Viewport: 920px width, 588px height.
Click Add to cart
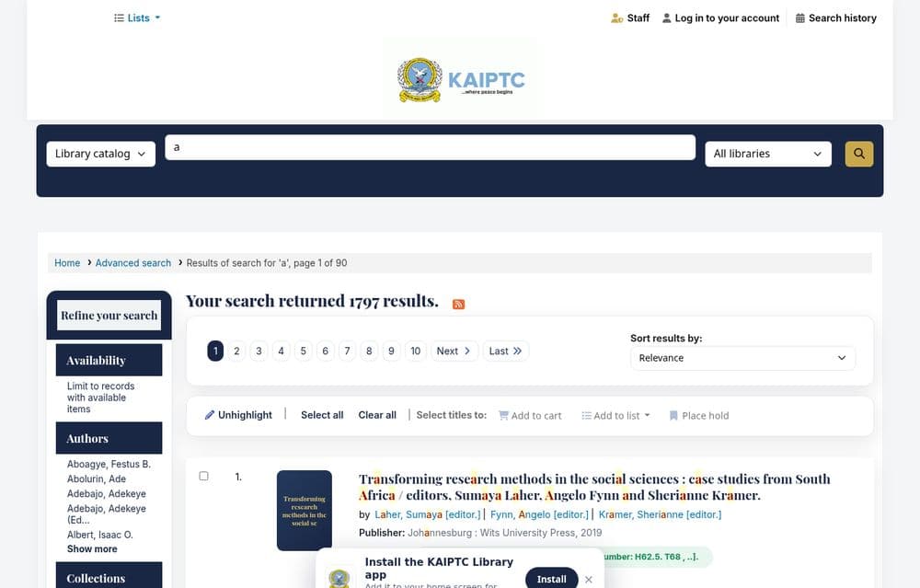[530, 416]
